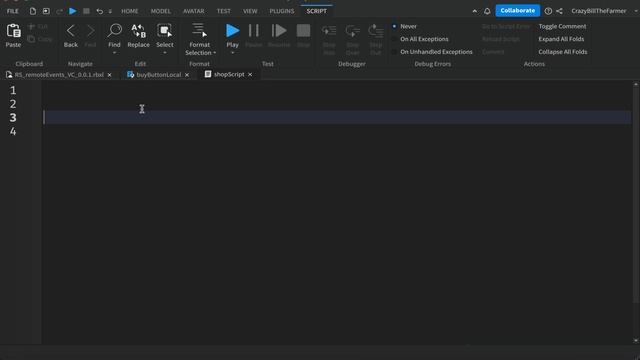Click the undo arrow icon

(100, 11)
